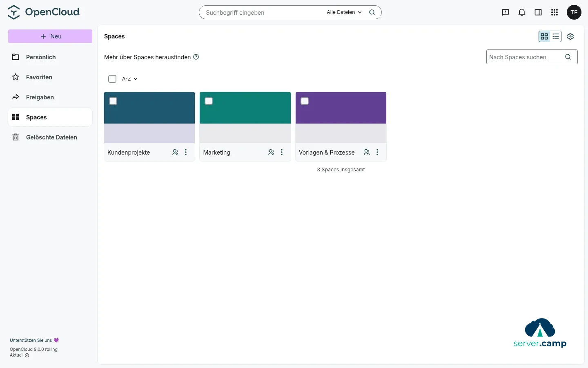Show members of Kundenprojekte space
Viewport: 588px width, 368px height.
(x=175, y=152)
